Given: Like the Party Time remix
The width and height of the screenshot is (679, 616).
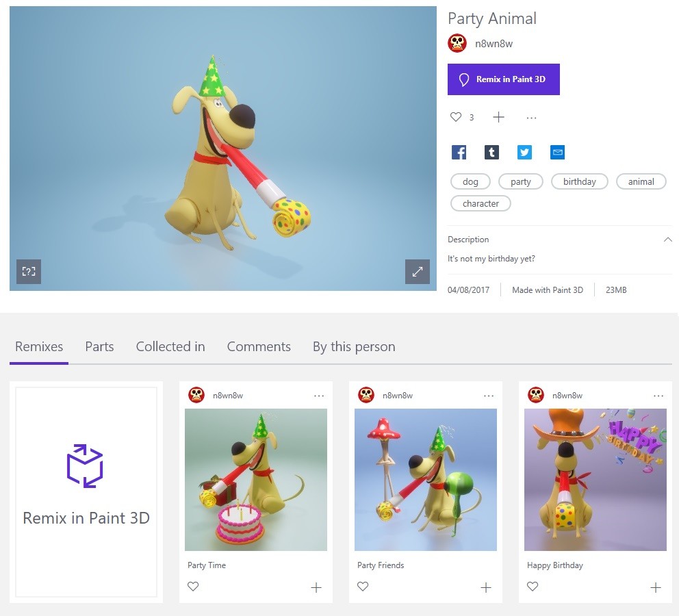Looking at the screenshot, I should pyautogui.click(x=193, y=587).
